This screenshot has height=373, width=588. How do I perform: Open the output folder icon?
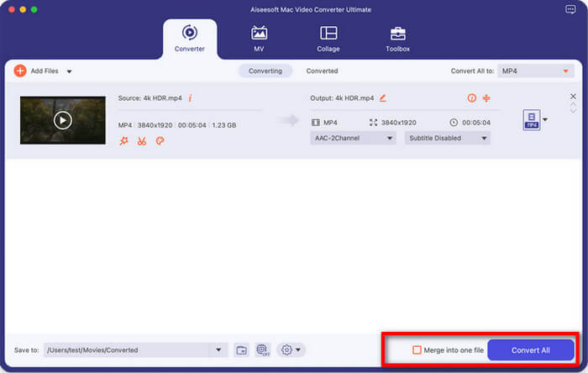click(x=242, y=350)
